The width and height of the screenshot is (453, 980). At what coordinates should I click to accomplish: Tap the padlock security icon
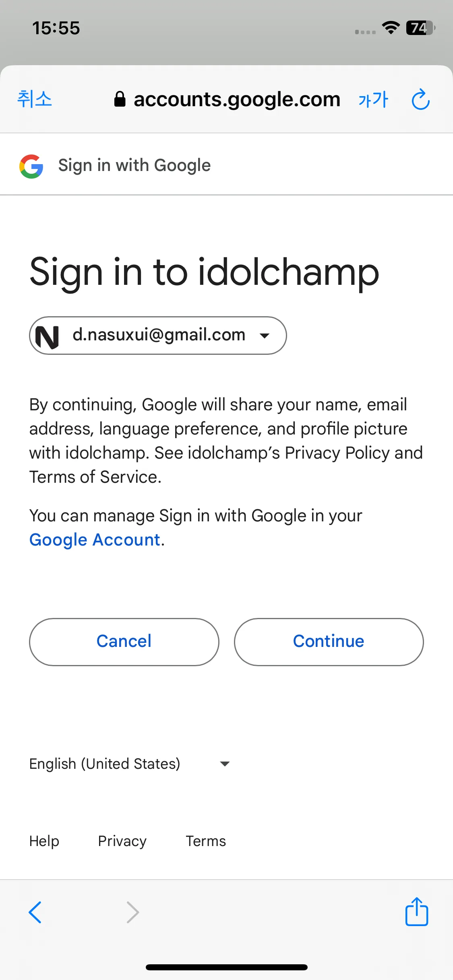pyautogui.click(x=120, y=99)
